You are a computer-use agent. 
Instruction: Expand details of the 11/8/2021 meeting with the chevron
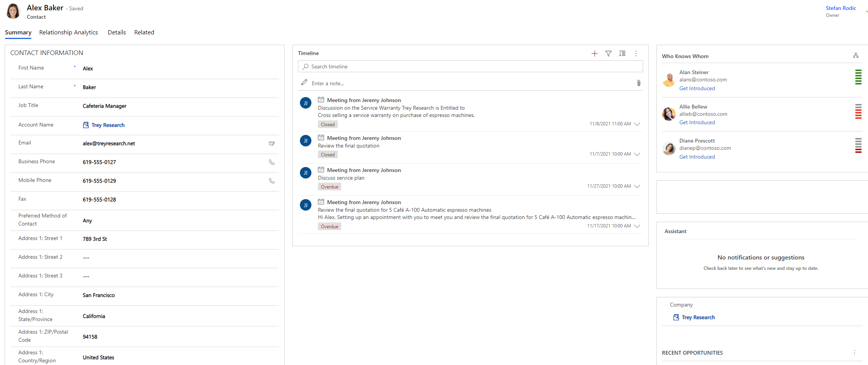point(637,124)
